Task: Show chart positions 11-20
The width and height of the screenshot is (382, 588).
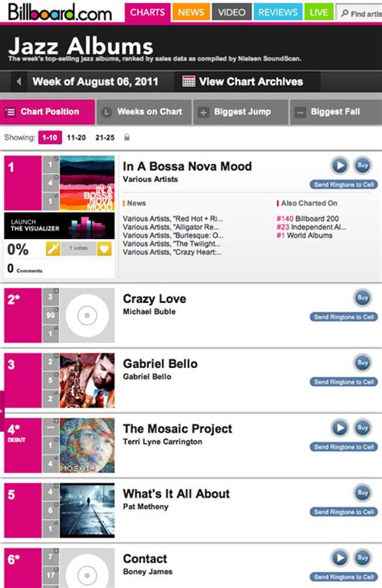Action: (x=77, y=138)
